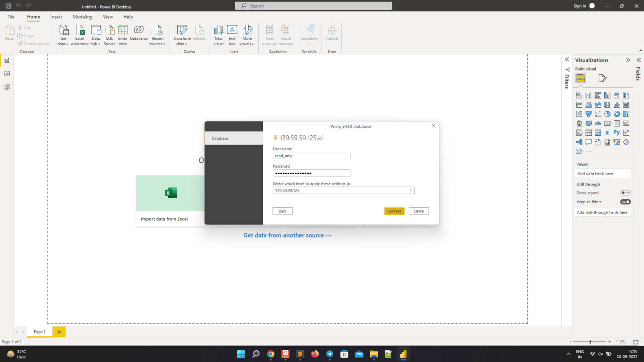Viewport: 644px width, 362px height.
Task: Select the Format visual brush icon
Action: click(602, 78)
